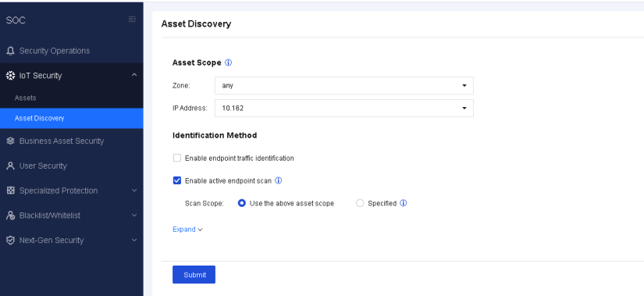
Task: Click the User Security person icon
Action: point(11,166)
